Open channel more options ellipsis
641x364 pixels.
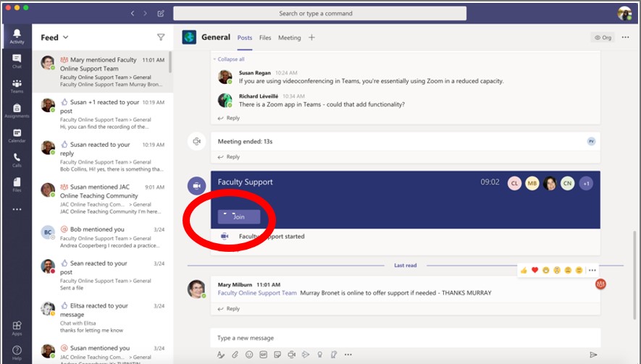click(x=626, y=37)
